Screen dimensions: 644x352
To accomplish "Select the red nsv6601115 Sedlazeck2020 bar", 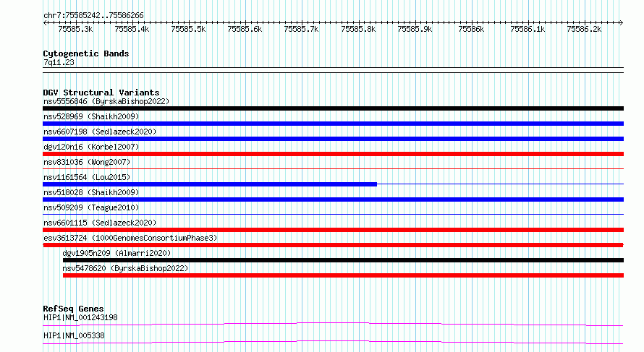I will [333, 230].
